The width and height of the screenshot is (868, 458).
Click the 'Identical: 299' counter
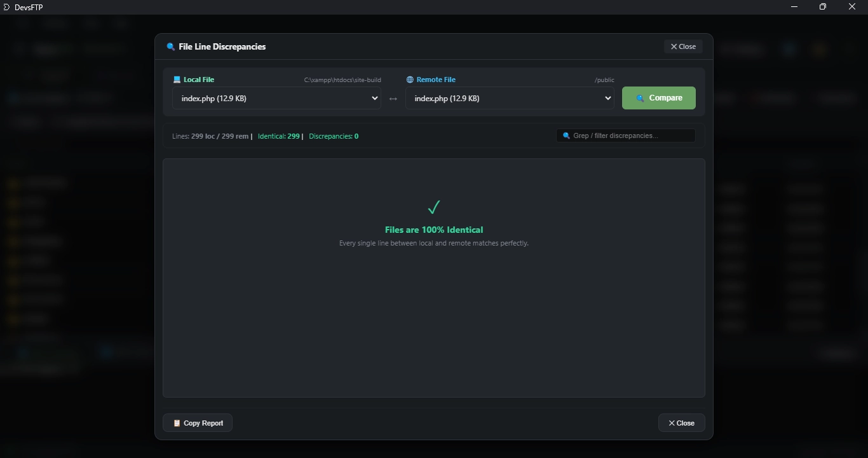click(x=278, y=136)
